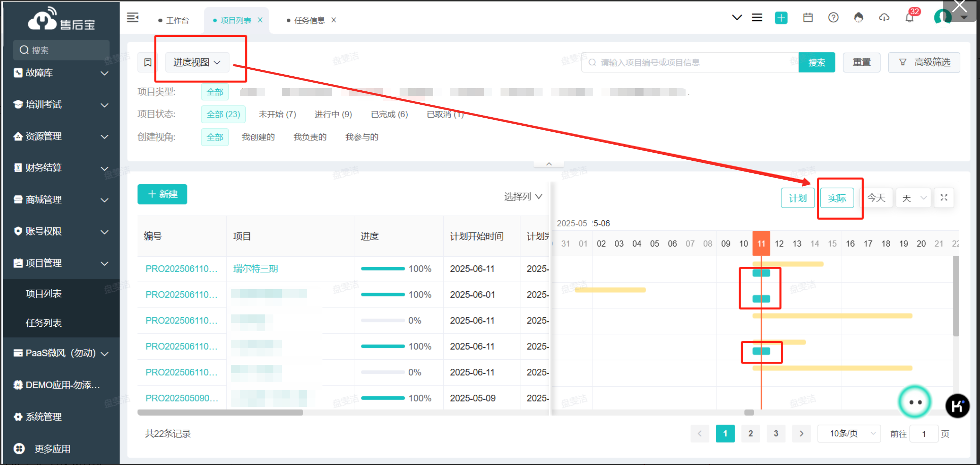Open the cloud download icon

(884, 18)
